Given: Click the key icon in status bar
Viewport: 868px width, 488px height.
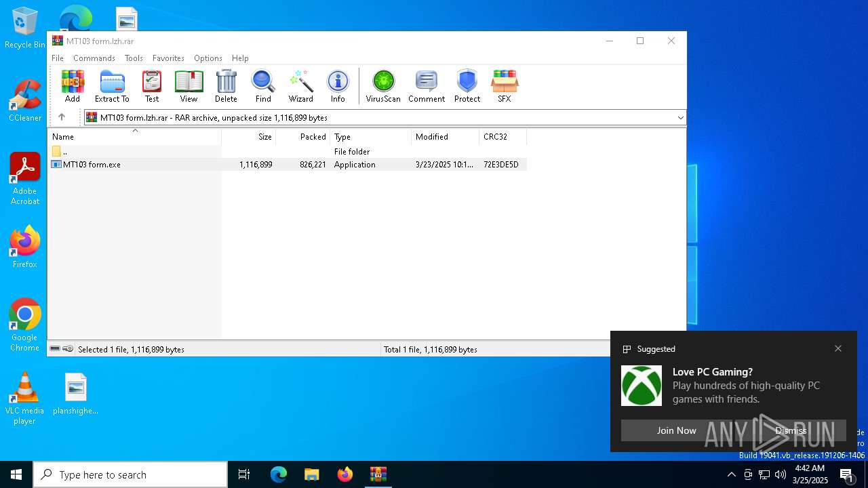Looking at the screenshot, I should 68,349.
